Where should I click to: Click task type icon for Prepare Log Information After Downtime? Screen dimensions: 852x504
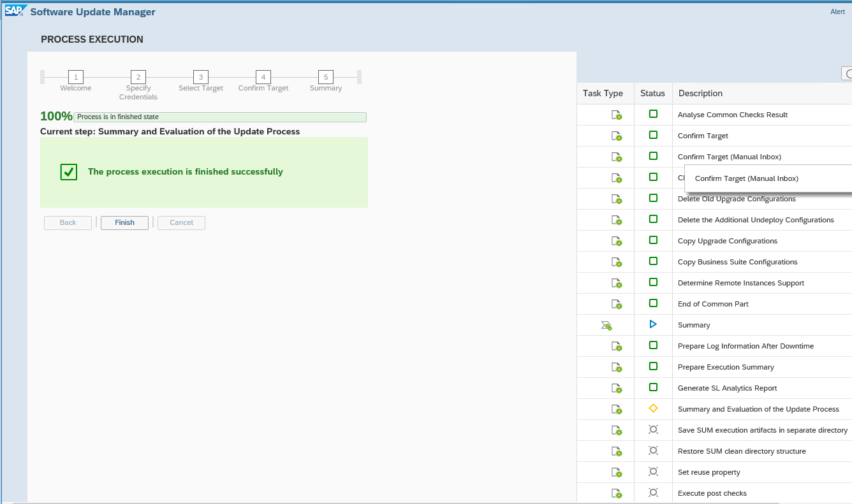(617, 347)
